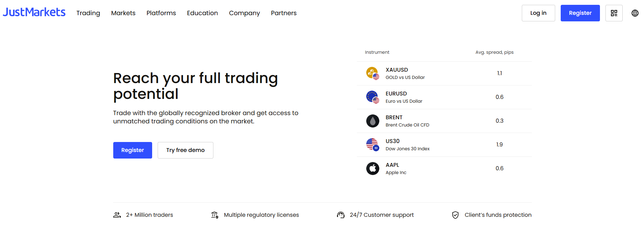Screen dimensions: 644x244
Task: Open the Platforms dropdown
Action: click(x=161, y=13)
